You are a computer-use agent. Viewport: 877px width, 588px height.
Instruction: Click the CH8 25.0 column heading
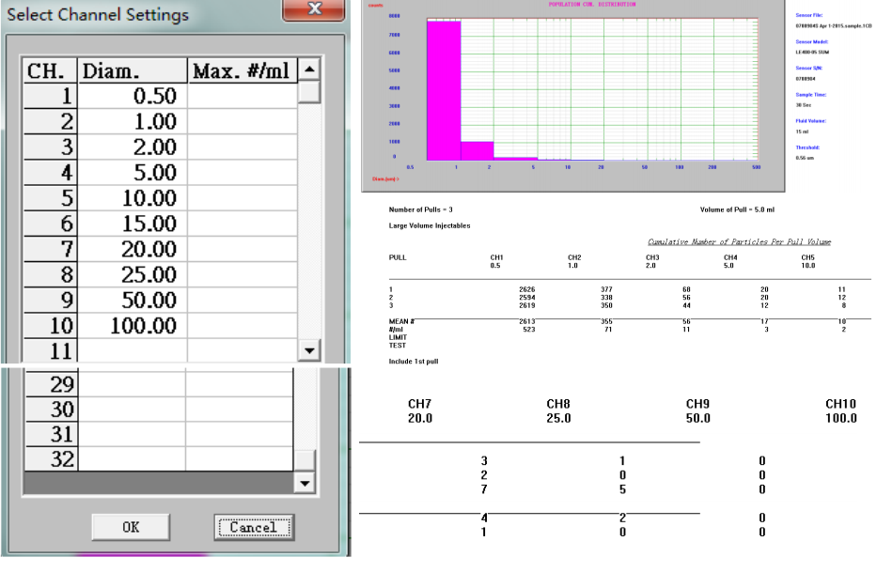tap(558, 410)
